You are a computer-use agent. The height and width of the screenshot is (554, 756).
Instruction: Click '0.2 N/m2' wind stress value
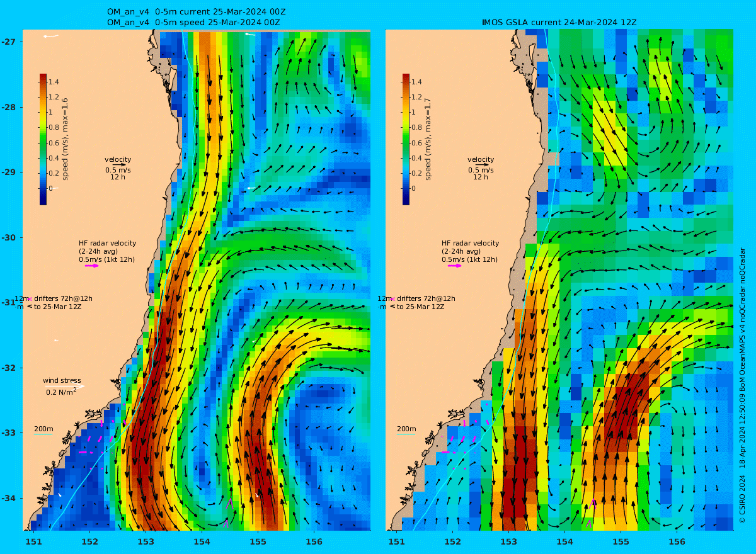(x=61, y=392)
